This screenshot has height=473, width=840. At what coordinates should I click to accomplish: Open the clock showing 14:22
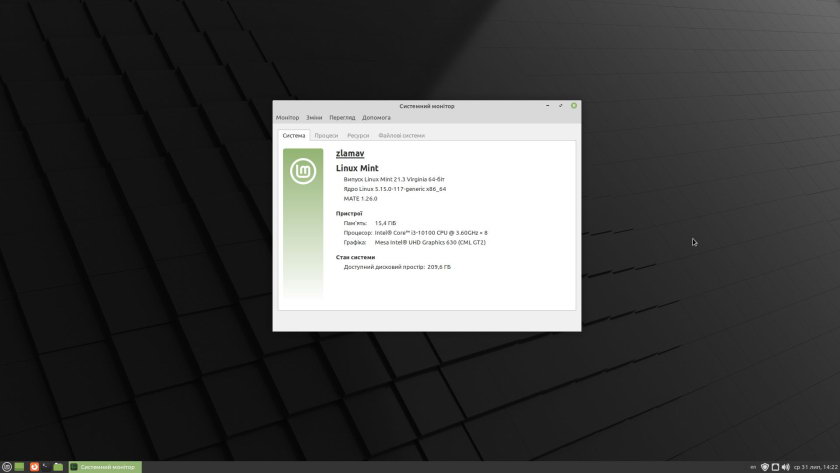click(815, 467)
